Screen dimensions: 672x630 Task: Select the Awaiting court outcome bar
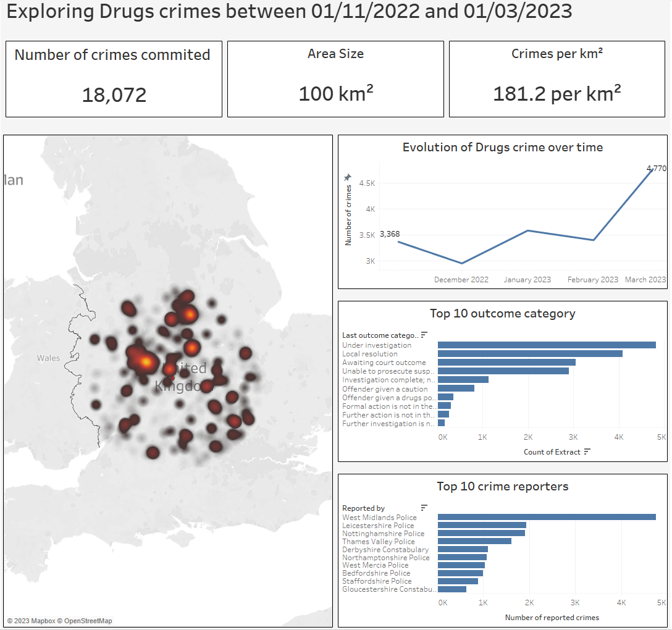(x=506, y=363)
